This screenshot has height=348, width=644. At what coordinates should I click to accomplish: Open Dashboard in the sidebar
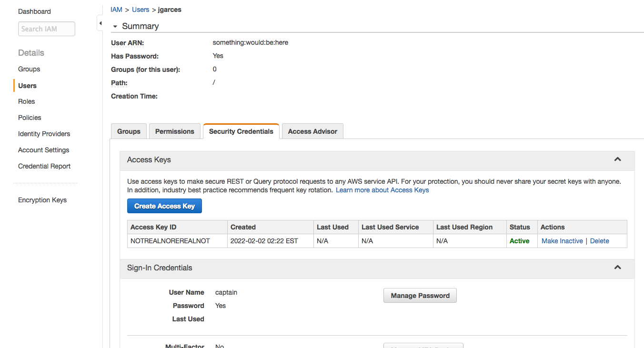click(34, 11)
